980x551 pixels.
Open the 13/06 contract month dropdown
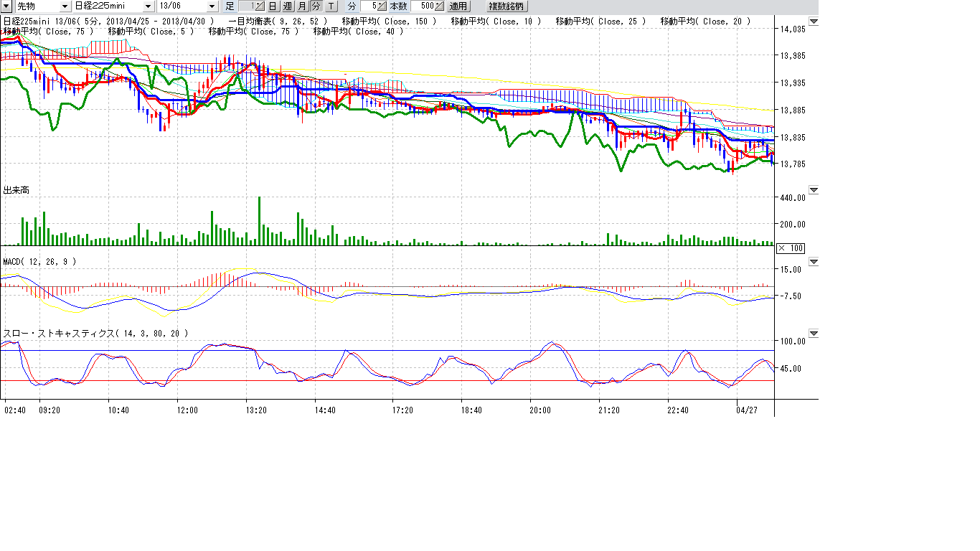pos(212,6)
